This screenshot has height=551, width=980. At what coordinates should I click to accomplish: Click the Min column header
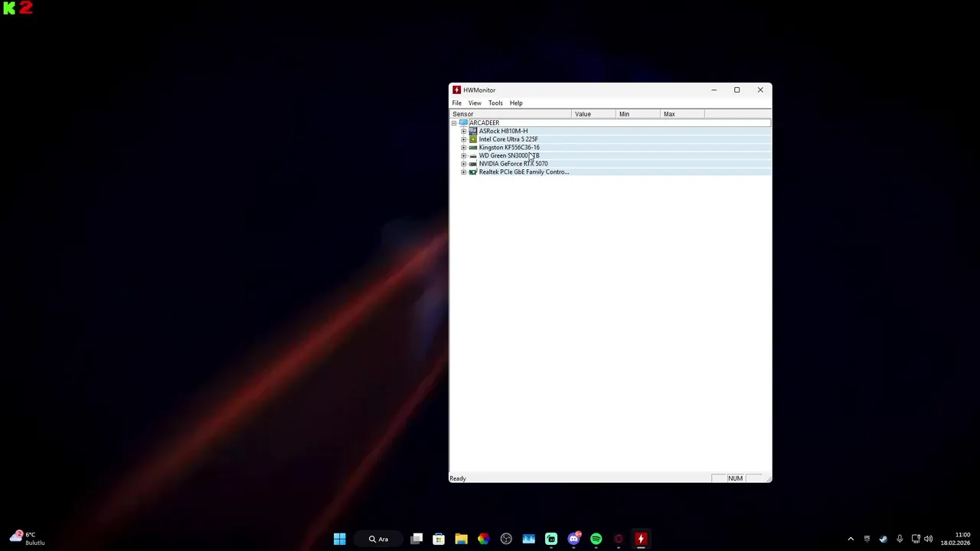click(x=638, y=114)
